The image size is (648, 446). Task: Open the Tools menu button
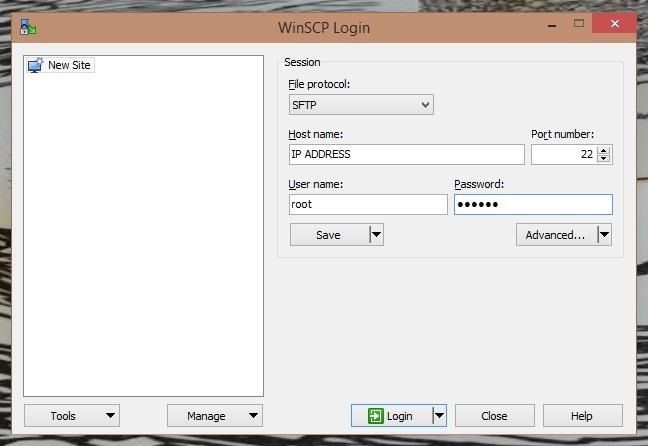71,416
